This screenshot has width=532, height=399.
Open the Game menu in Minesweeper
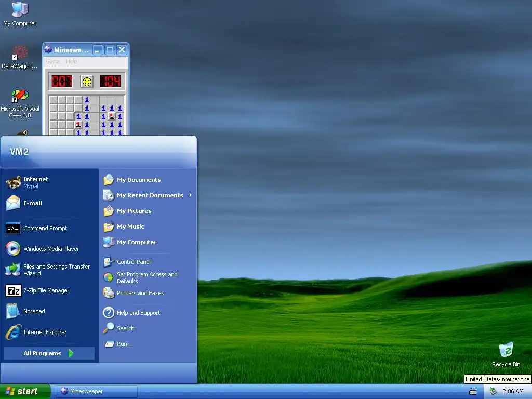(x=53, y=61)
